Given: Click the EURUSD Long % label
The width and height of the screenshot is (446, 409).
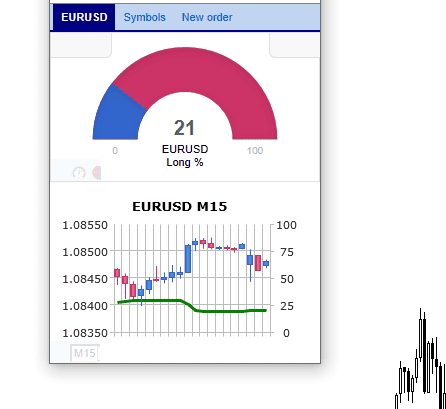Looking at the screenshot, I should (x=185, y=156).
